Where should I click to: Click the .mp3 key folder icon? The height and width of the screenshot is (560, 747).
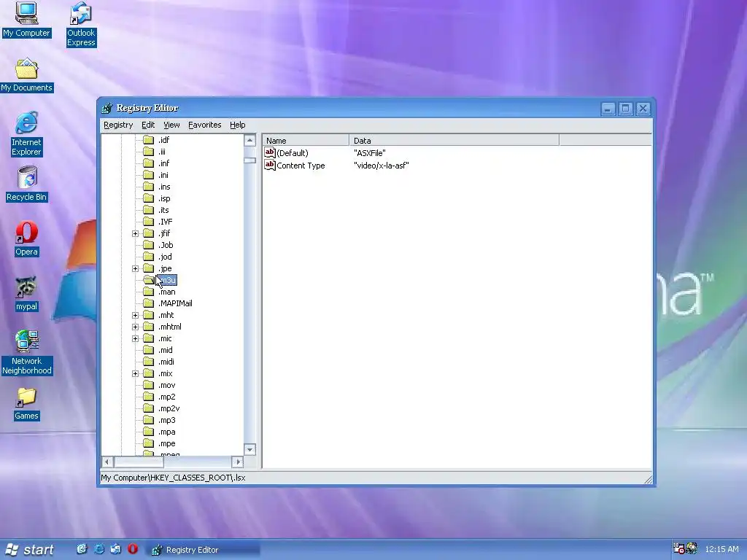click(x=149, y=419)
